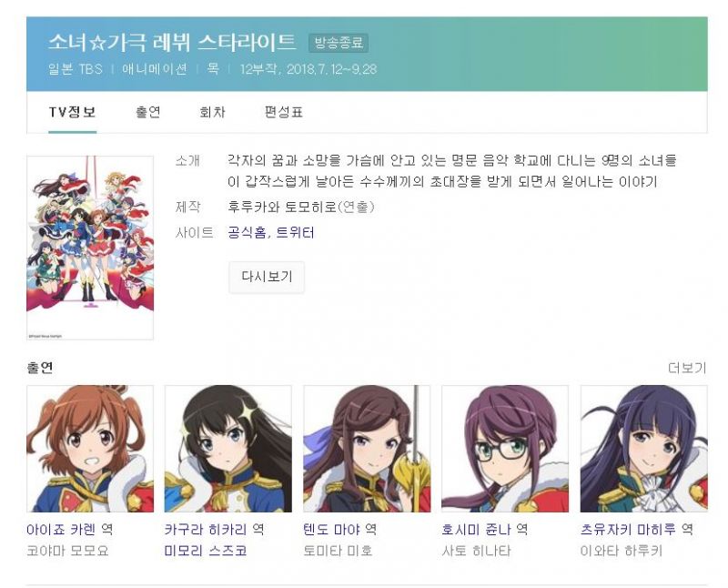
Task: Click the 카구라 히카리 character portrait
Action: pos(228,449)
